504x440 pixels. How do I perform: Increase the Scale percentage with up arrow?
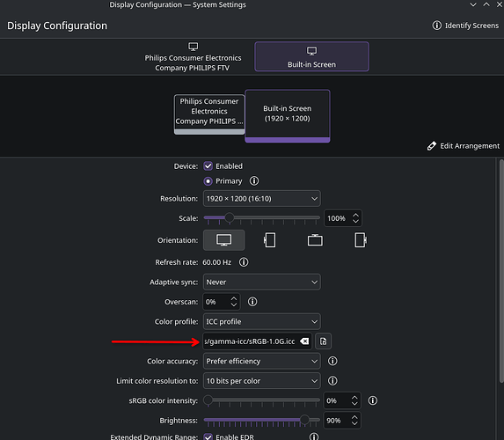coord(355,216)
